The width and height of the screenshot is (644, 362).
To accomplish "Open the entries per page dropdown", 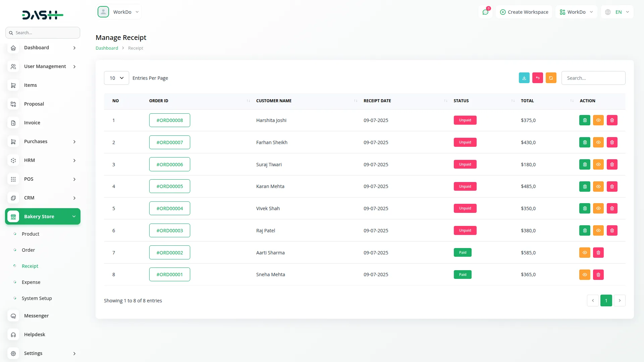I will point(116,78).
